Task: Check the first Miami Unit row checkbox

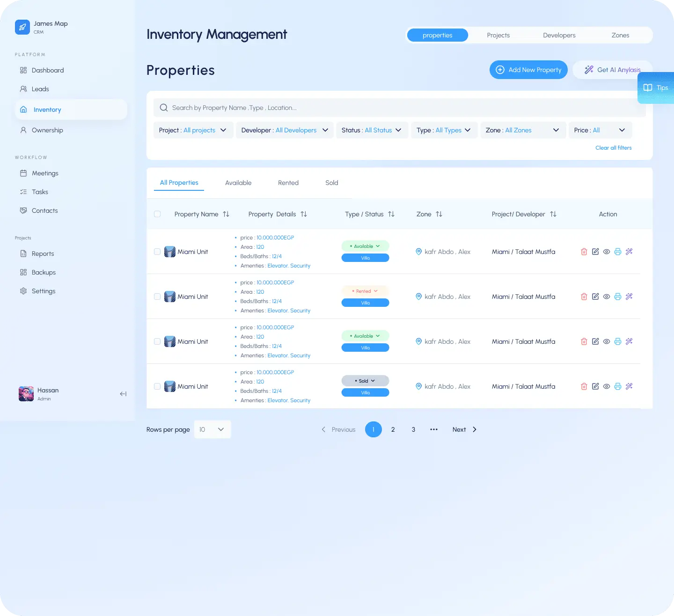Action: 157,252
